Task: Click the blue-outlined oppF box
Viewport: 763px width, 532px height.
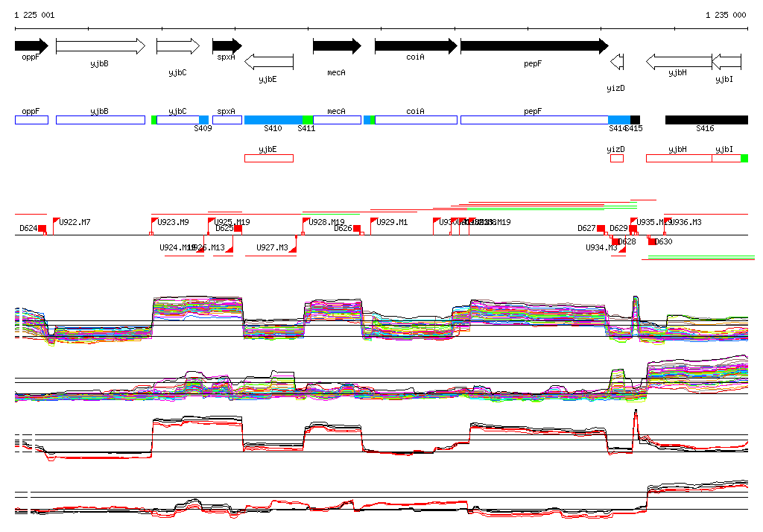Action: [31, 120]
